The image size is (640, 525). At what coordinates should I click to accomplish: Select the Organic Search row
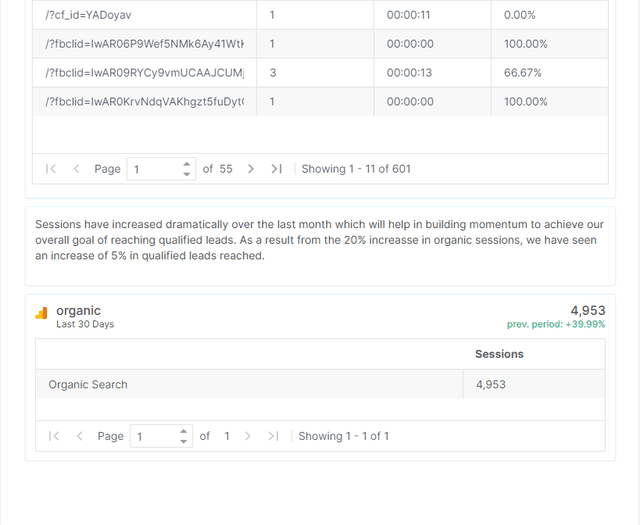320,384
